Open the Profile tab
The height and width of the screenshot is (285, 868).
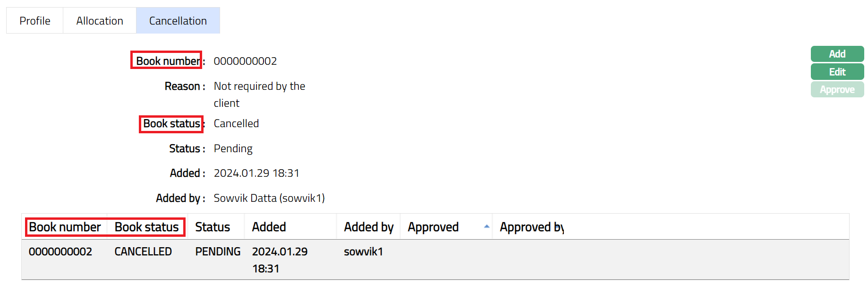coord(34,21)
